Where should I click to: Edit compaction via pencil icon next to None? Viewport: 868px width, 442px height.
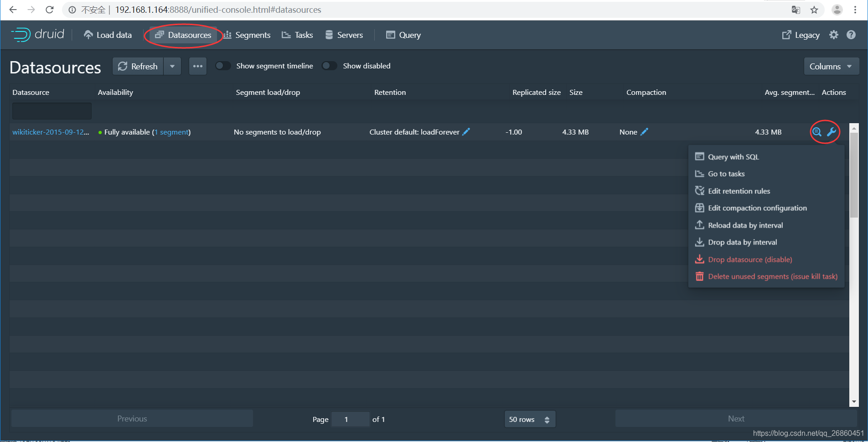pyautogui.click(x=644, y=132)
